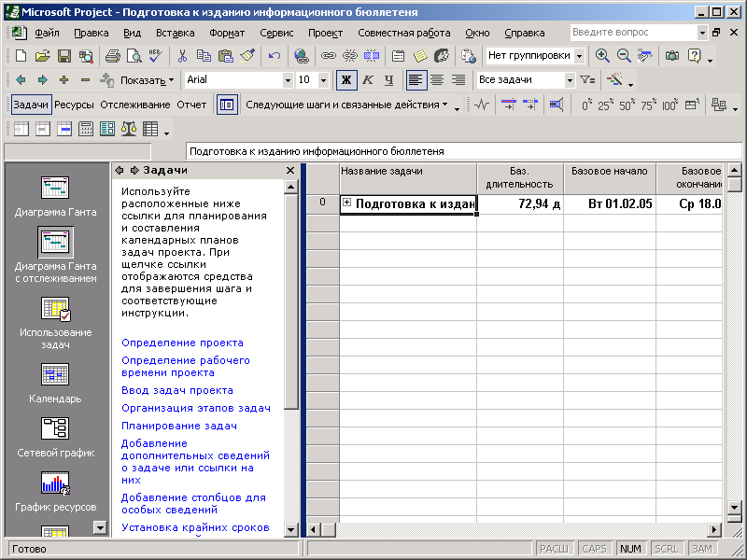This screenshot has height=560, width=747.
Task: Toggle Underline (Ч) formatting
Action: (x=388, y=80)
